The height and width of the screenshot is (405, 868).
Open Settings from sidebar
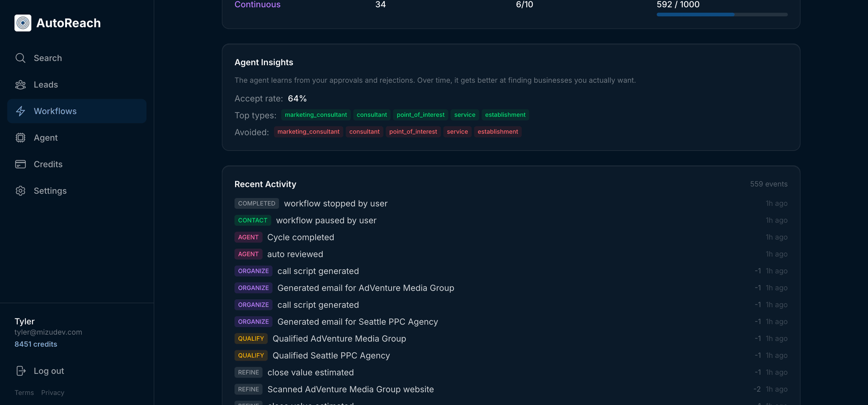(x=77, y=191)
